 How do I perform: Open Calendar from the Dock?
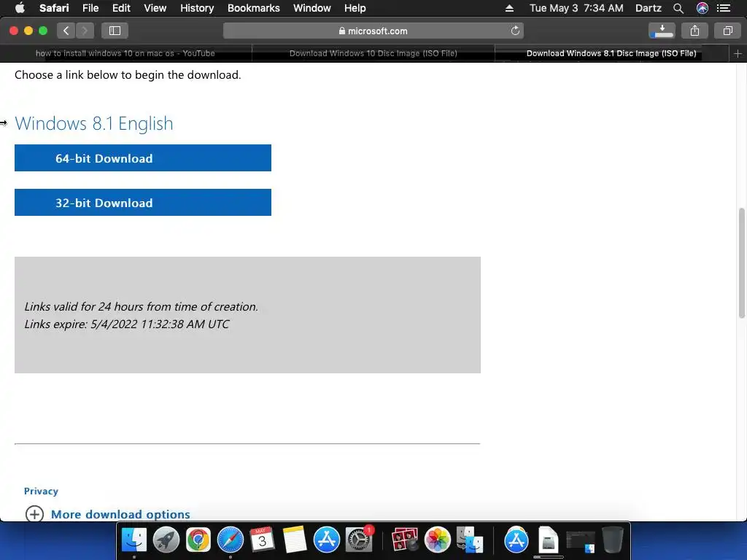(x=262, y=540)
